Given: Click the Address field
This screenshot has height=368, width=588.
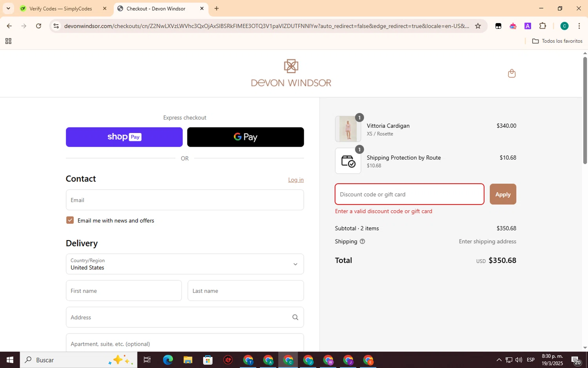Looking at the screenshot, I should (x=185, y=317).
